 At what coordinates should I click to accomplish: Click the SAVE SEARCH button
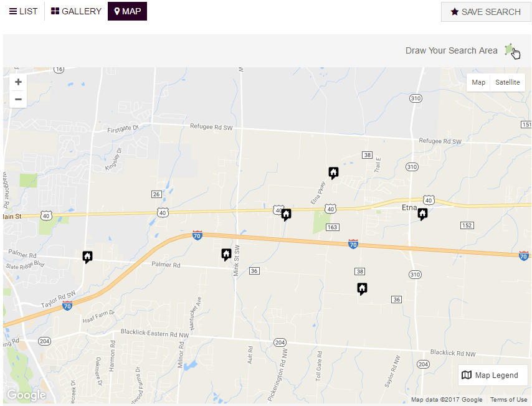pos(485,11)
